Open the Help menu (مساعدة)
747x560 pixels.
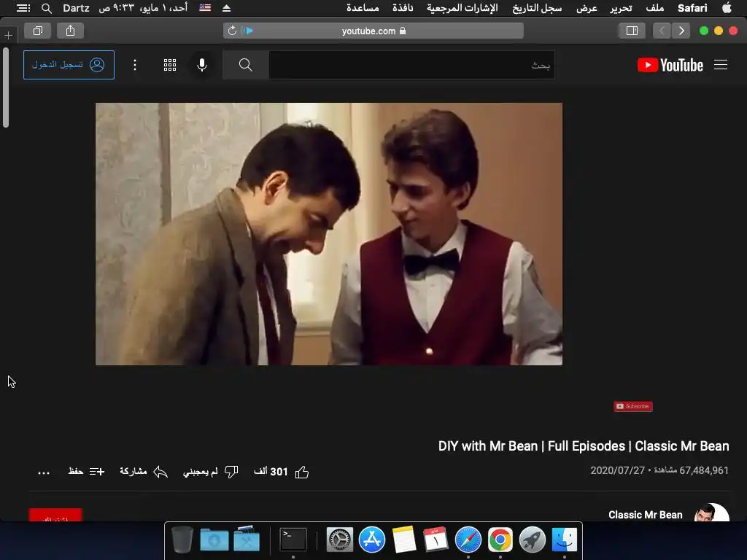pos(363,7)
